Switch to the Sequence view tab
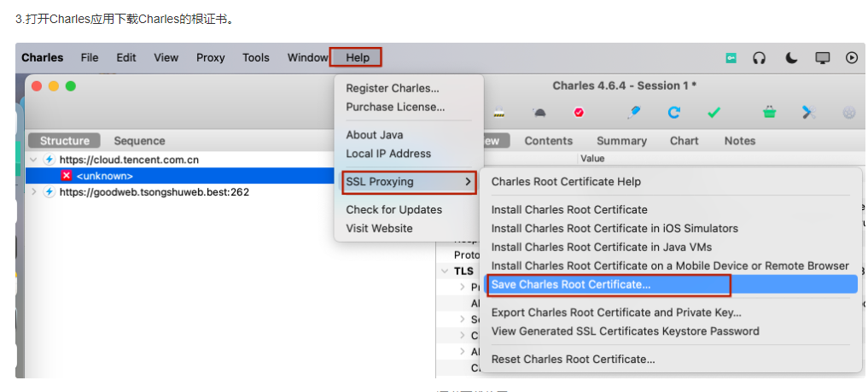This screenshot has height=392, width=868. coord(139,141)
